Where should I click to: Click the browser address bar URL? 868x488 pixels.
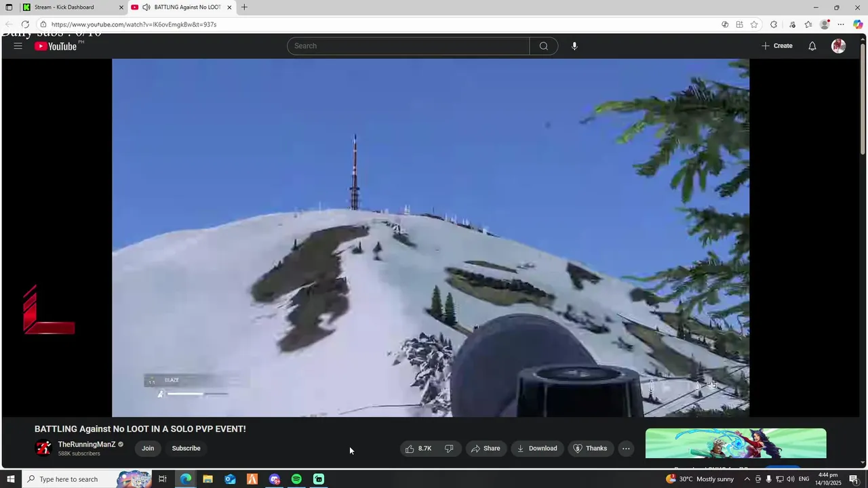134,24
